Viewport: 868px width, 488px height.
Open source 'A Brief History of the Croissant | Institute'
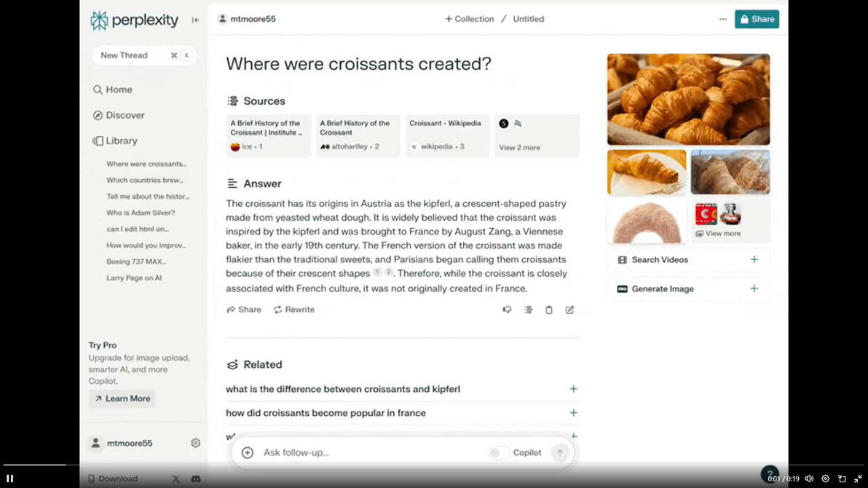[269, 135]
